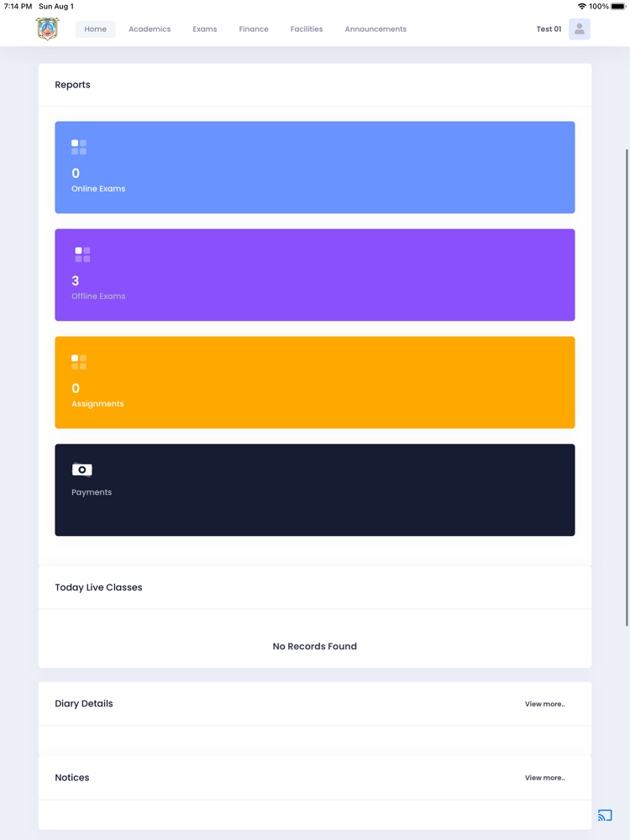Click the Assignments grid icon
This screenshot has width=630, height=840.
coord(79,362)
